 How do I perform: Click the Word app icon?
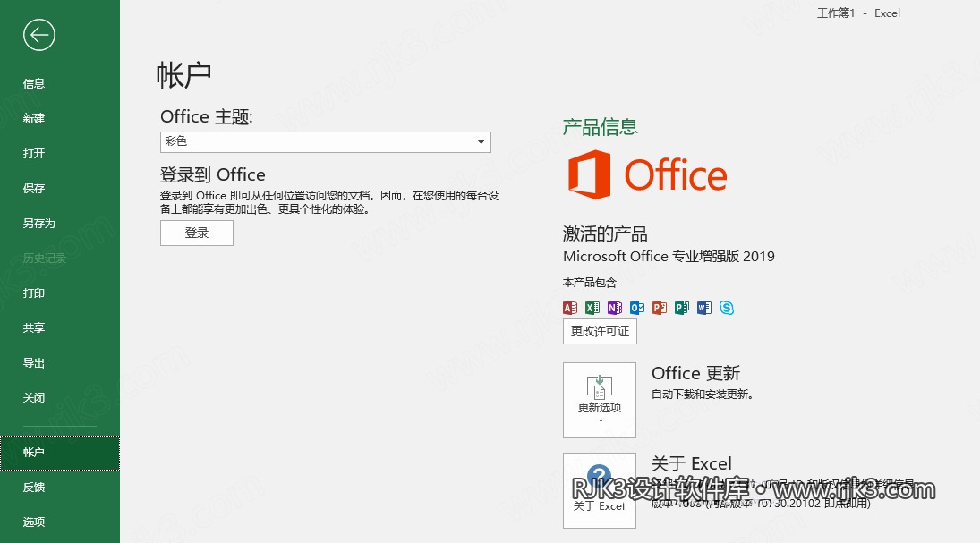click(704, 308)
